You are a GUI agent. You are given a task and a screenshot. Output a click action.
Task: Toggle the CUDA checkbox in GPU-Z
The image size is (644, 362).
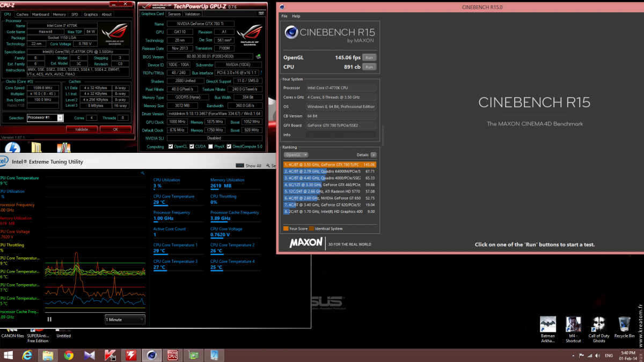click(x=192, y=146)
